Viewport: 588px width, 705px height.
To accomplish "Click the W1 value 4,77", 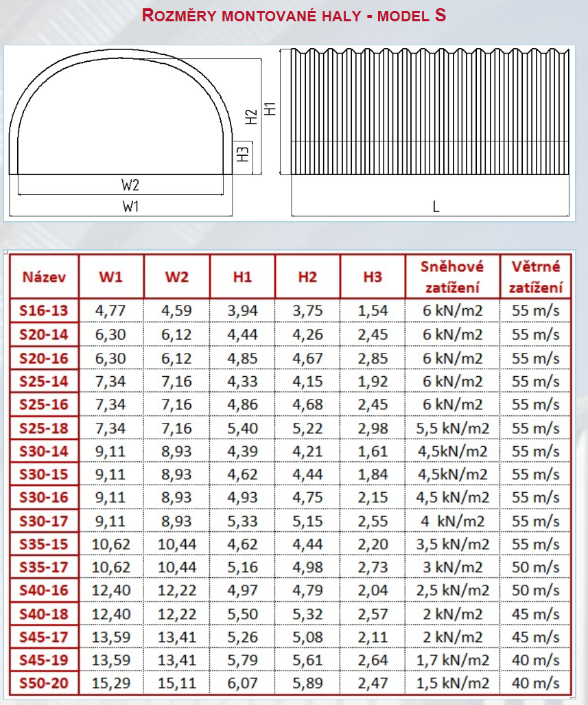I will [110, 311].
